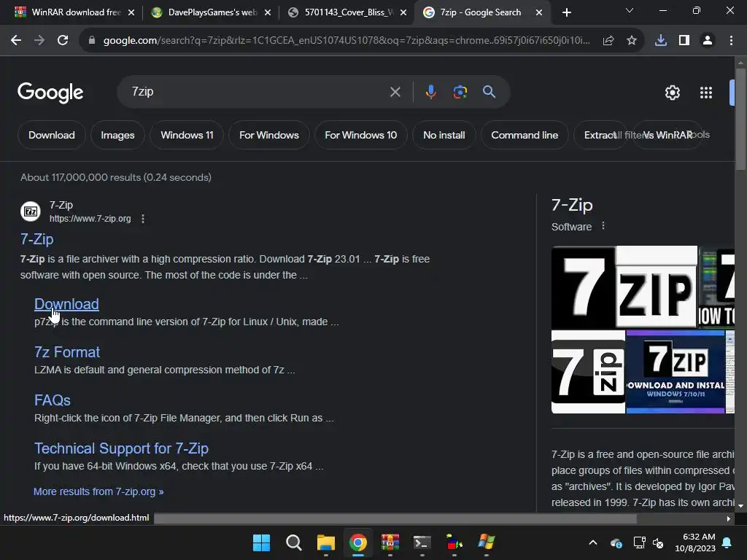The height and width of the screenshot is (560, 747).
Task: Open File Explorer from the taskbar
Action: click(x=326, y=542)
